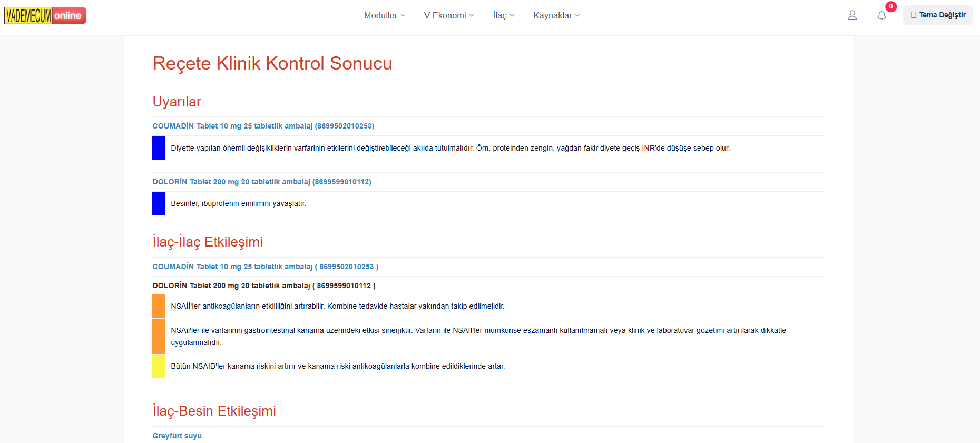Click blue swatch beside COUMADİN diet warning
This screenshot has height=443, width=980.
pyautogui.click(x=159, y=148)
